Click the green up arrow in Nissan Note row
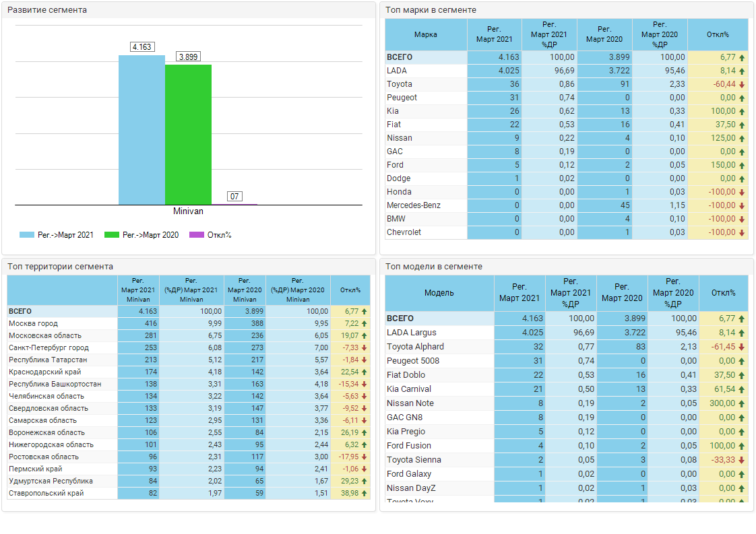This screenshot has width=756, height=534. coord(742,403)
